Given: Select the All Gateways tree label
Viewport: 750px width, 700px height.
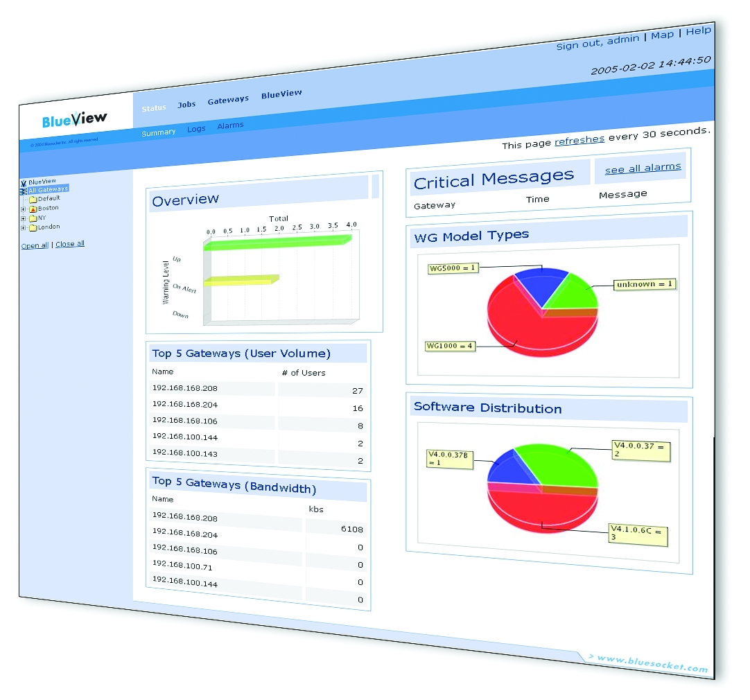Looking at the screenshot, I should [49, 189].
